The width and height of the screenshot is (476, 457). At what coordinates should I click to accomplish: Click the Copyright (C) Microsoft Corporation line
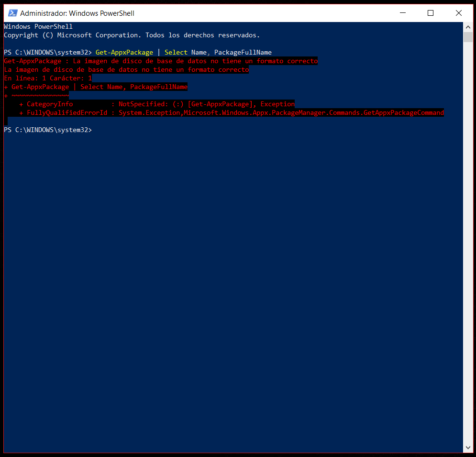(132, 35)
